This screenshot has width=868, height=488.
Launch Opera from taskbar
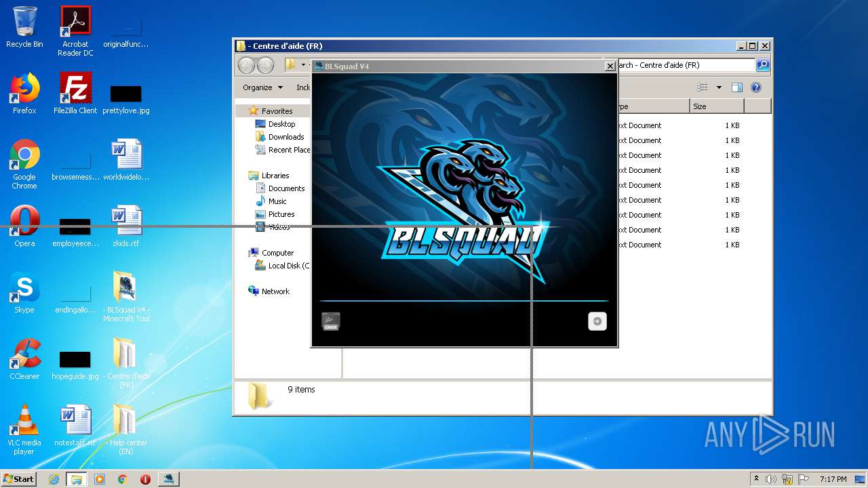pos(145,479)
